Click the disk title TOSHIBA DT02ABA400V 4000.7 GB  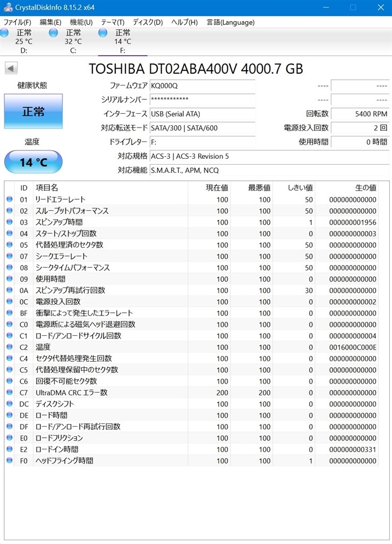(196, 69)
